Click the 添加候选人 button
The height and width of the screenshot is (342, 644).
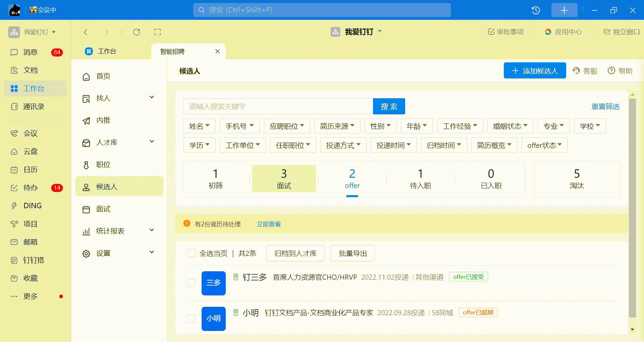[x=535, y=71]
